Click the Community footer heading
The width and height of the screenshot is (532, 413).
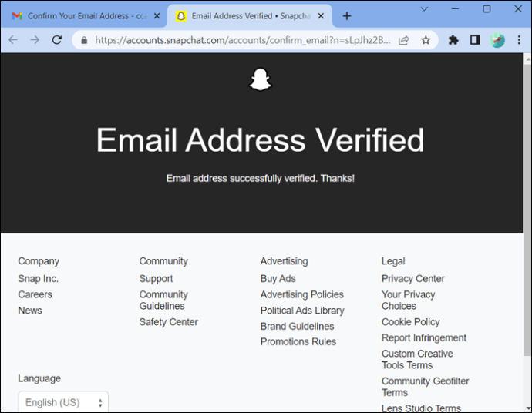pos(163,261)
